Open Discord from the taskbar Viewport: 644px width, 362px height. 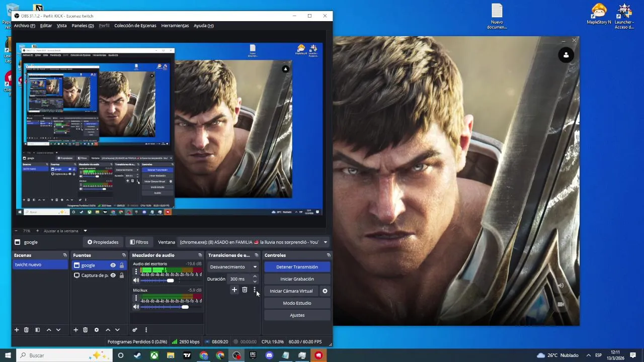269,355
